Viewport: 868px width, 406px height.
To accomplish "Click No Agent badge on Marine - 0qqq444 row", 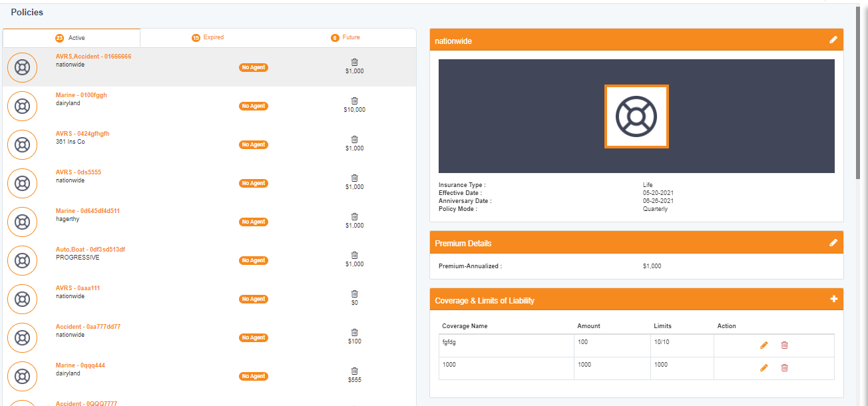I will click(x=254, y=376).
